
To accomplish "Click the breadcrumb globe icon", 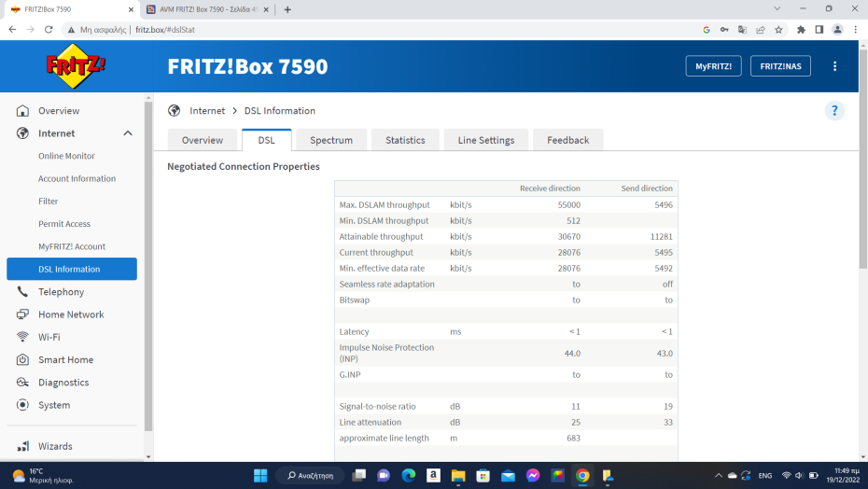I will click(x=175, y=111).
